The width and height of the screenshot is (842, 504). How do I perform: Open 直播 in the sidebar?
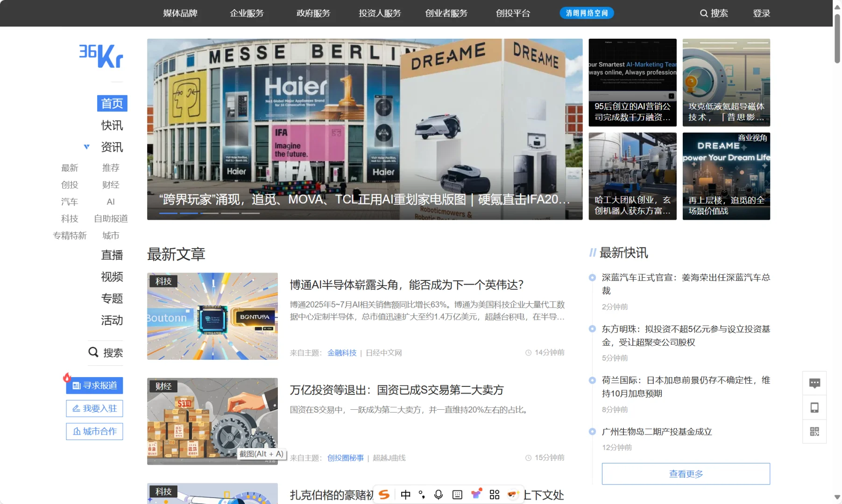tap(112, 255)
